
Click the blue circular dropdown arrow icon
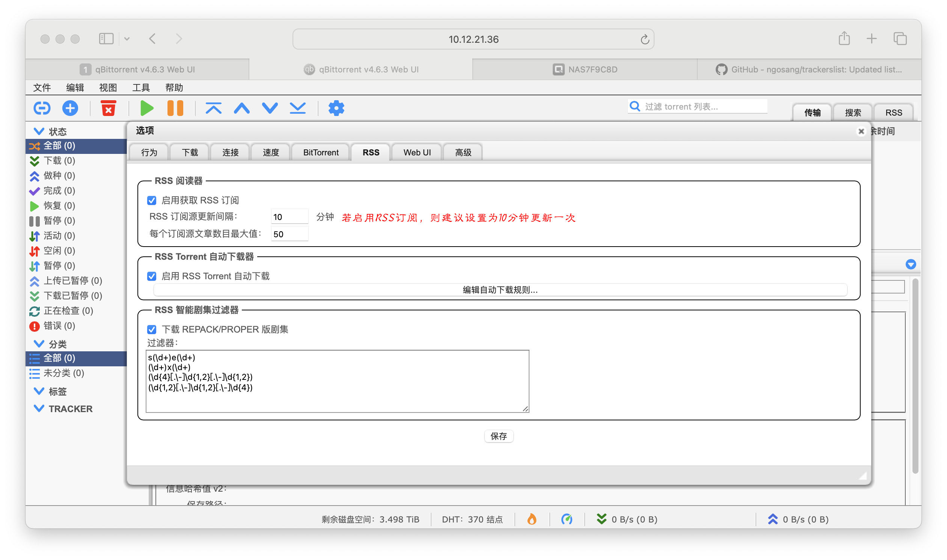[911, 264]
